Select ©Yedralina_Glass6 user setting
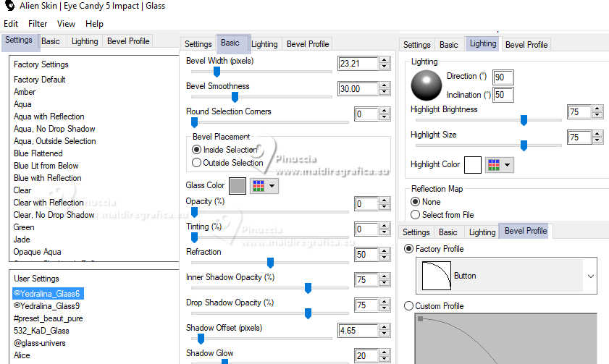This screenshot has height=364, width=609. coord(48,294)
